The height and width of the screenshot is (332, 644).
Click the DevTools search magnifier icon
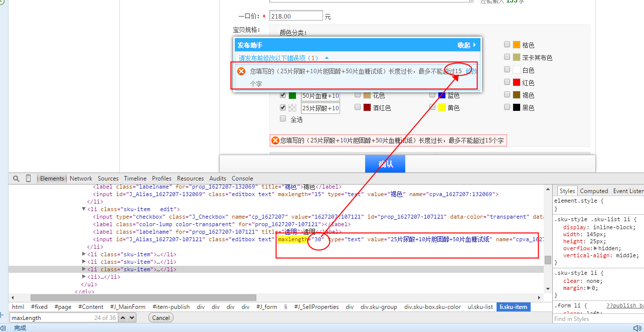[x=16, y=179]
